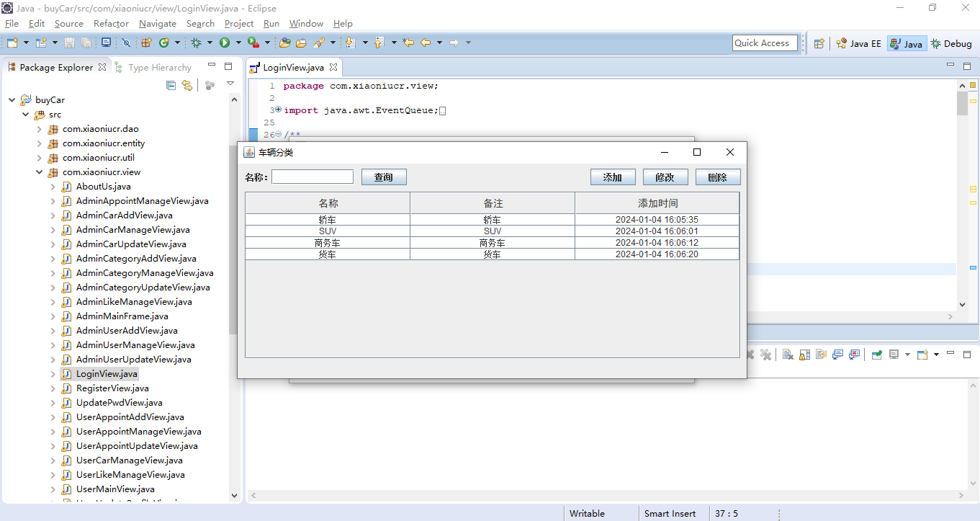
Task: Navigate Forward with greyed right arrow
Action: [x=454, y=43]
